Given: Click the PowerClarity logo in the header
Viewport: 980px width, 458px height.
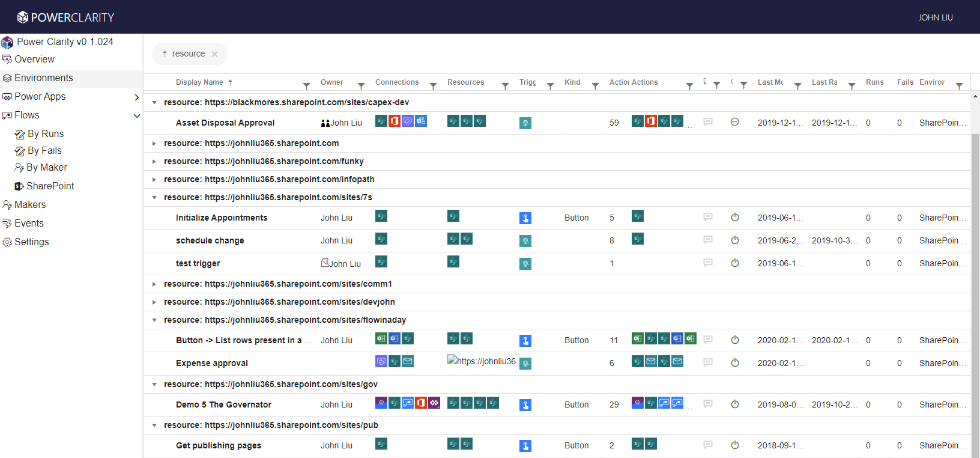Looking at the screenshot, I should 65,17.
